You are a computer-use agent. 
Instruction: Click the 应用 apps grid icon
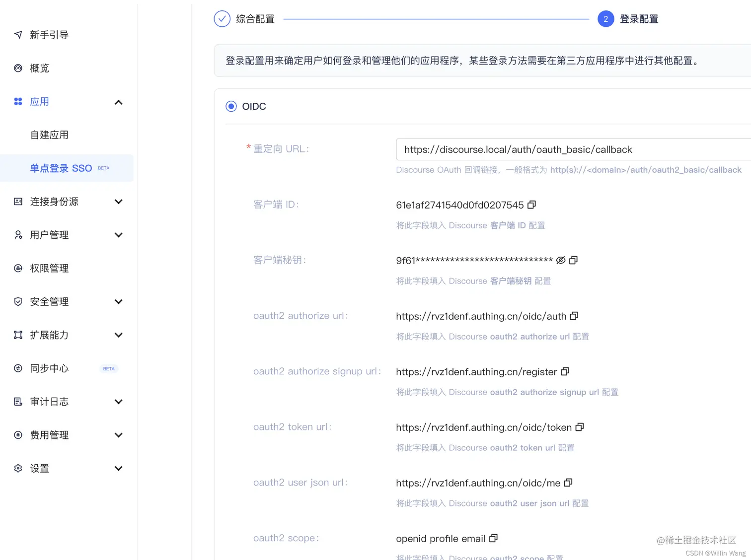click(18, 101)
